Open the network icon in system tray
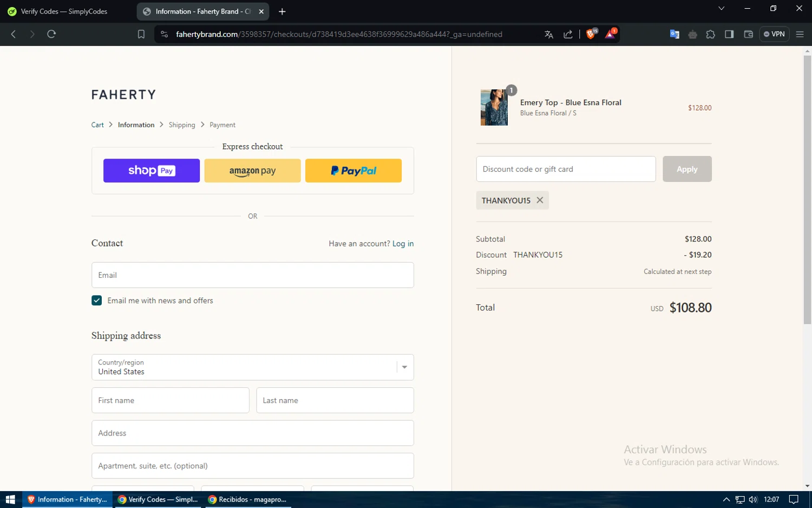Viewport: 812px width, 508px height. coord(740,499)
